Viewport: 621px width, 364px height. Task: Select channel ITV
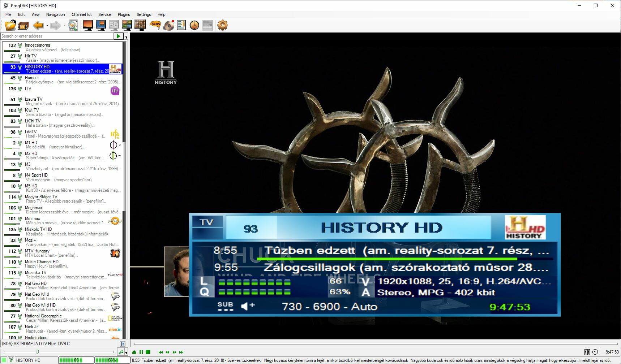pyautogui.click(x=63, y=91)
